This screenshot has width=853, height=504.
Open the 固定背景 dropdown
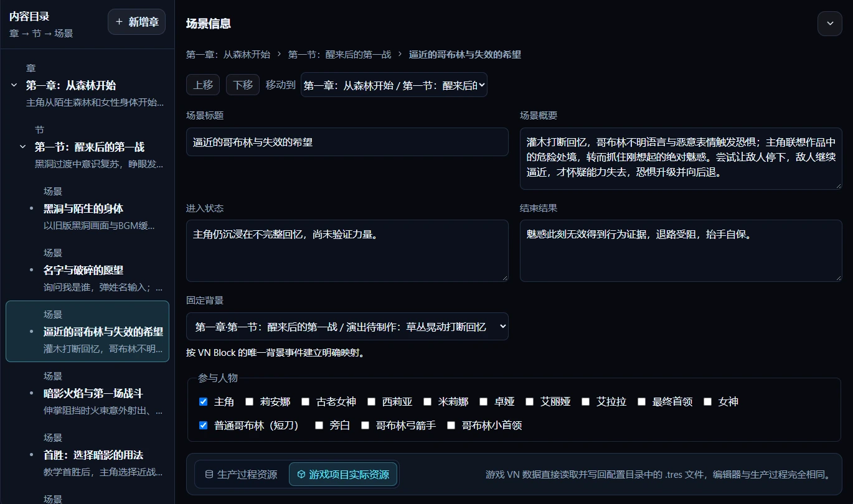(347, 326)
